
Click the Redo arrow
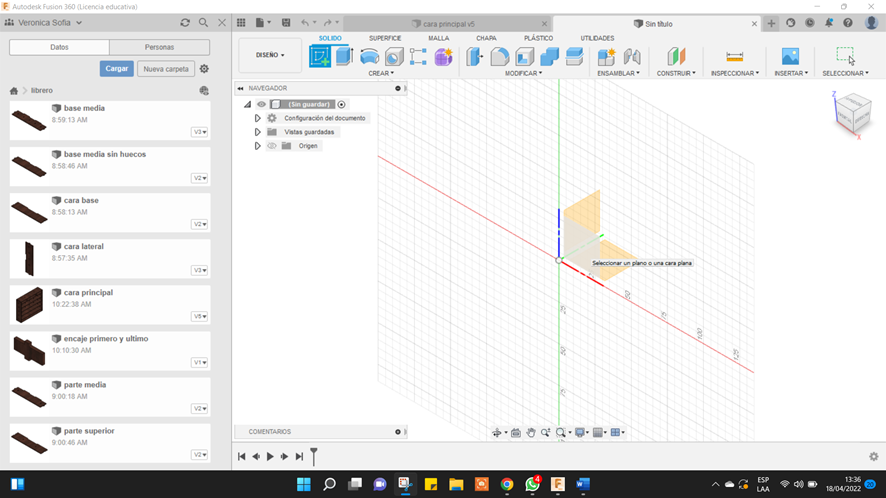[328, 23]
